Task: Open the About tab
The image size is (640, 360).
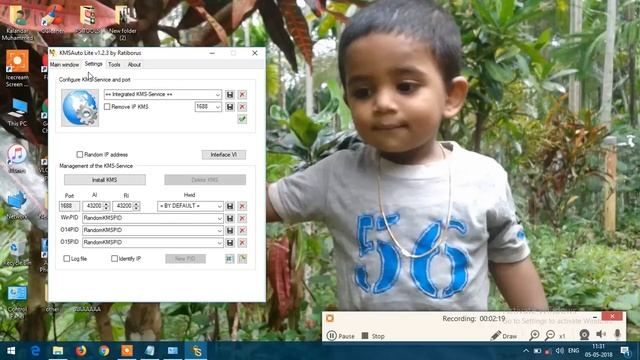Action: (134, 64)
